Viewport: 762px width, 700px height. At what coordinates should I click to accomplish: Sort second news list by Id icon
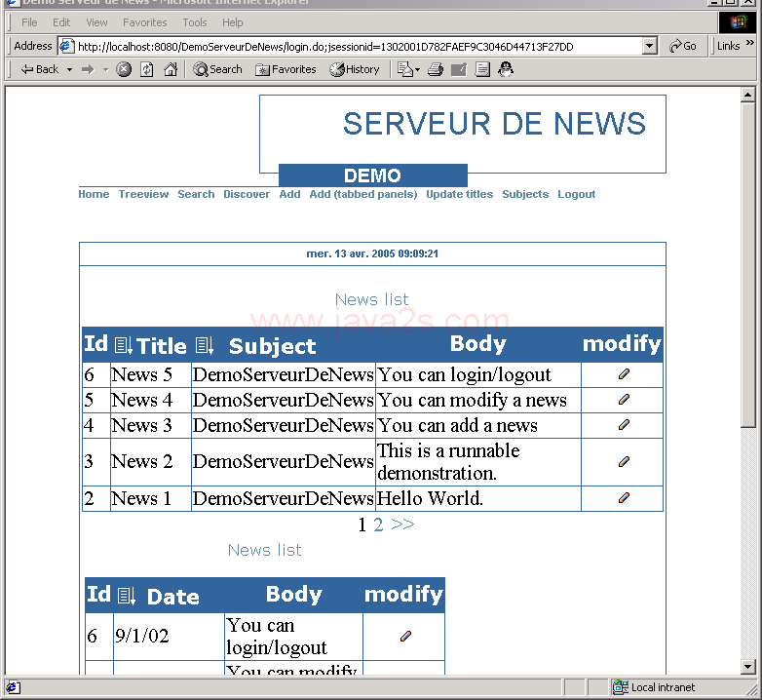pyautogui.click(x=126, y=596)
